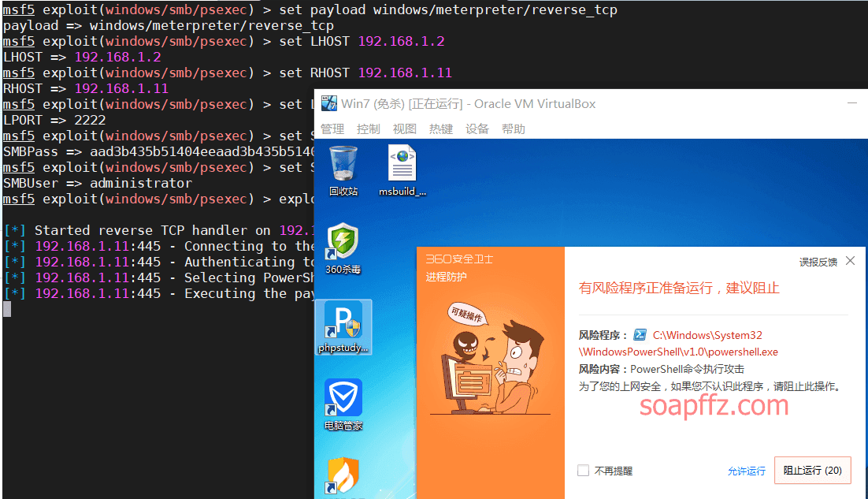Click 'payload => windows/meterpreter/reverse_tcp' output line
The height and width of the screenshot is (499, 868).
click(x=169, y=25)
